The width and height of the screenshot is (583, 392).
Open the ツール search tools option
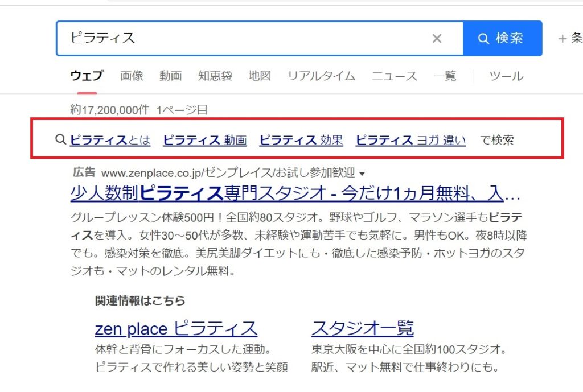(506, 76)
